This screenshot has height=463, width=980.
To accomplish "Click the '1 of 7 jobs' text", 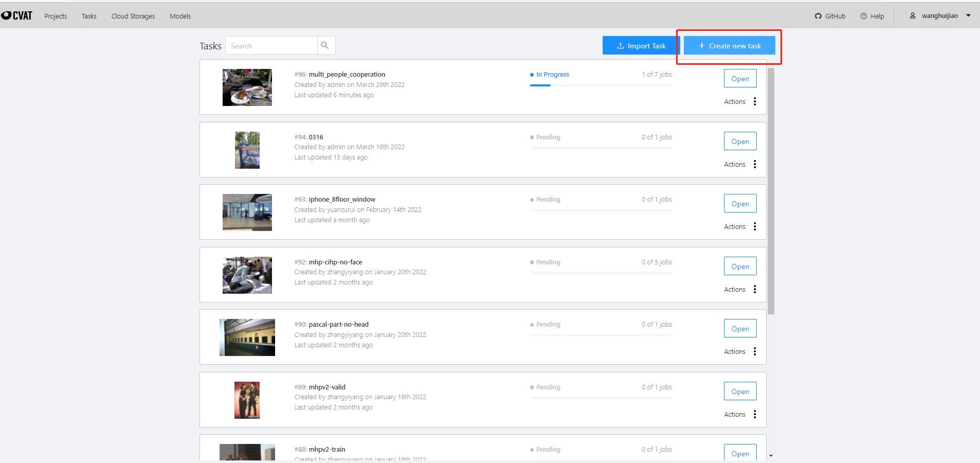I will click(x=657, y=75).
